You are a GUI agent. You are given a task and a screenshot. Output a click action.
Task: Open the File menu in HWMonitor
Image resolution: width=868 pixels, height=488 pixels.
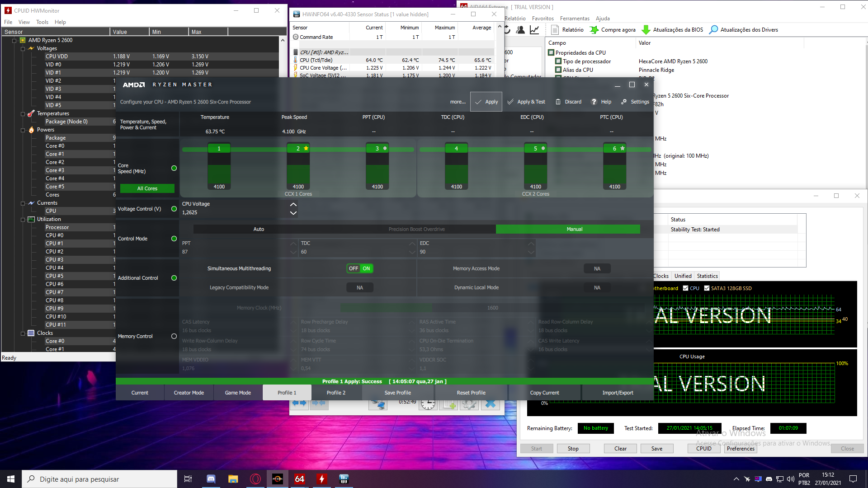8,22
